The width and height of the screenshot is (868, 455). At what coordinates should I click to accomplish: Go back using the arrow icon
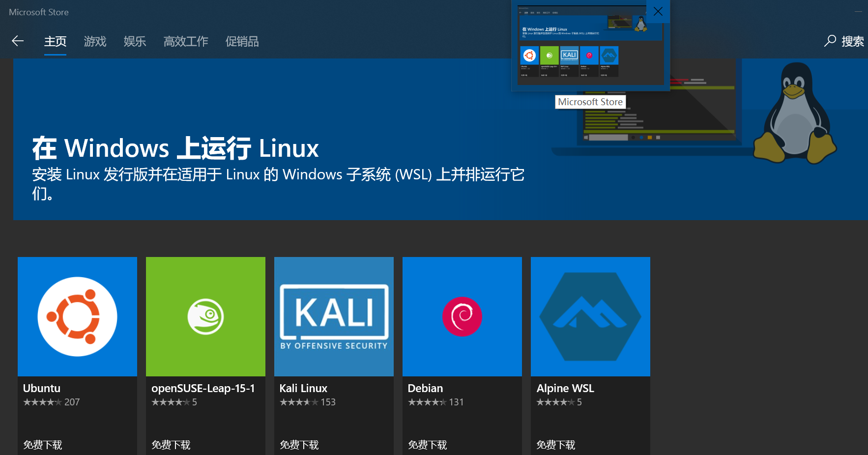(x=18, y=41)
